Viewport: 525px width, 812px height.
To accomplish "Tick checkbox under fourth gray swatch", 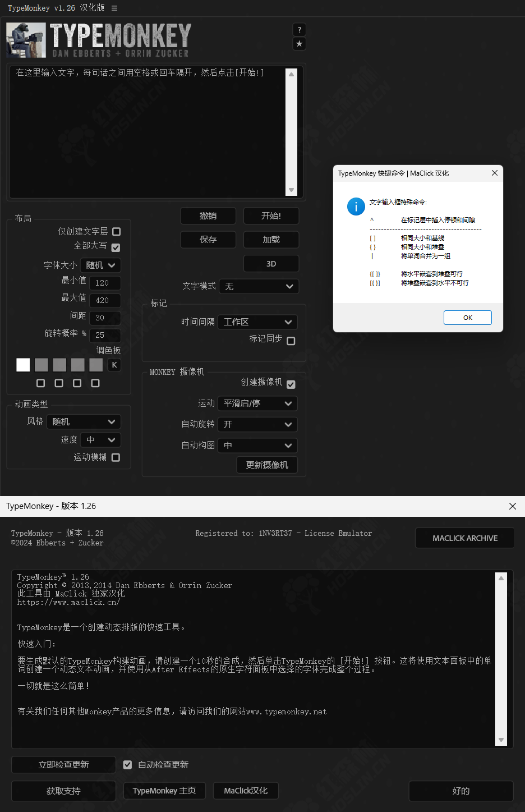I will 95,383.
